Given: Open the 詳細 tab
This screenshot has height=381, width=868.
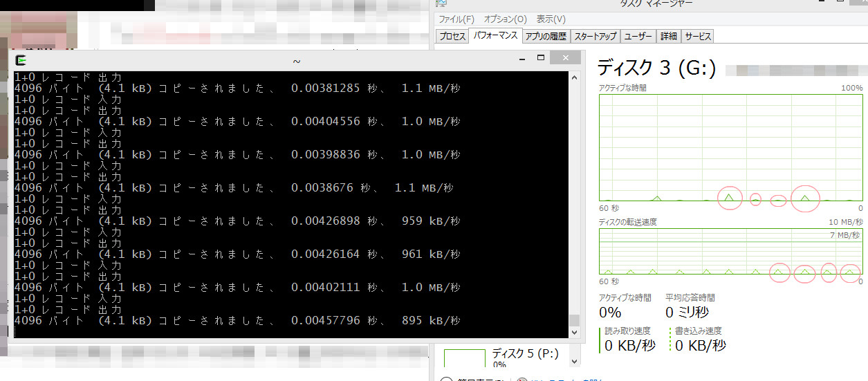Looking at the screenshot, I should coord(669,37).
